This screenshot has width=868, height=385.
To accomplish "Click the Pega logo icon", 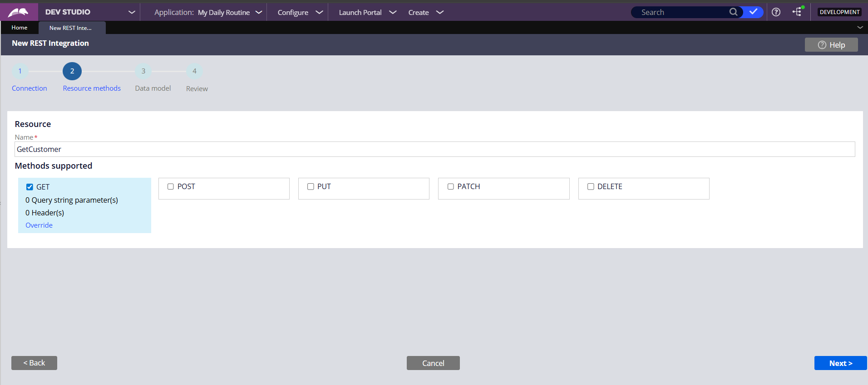I will (x=18, y=12).
